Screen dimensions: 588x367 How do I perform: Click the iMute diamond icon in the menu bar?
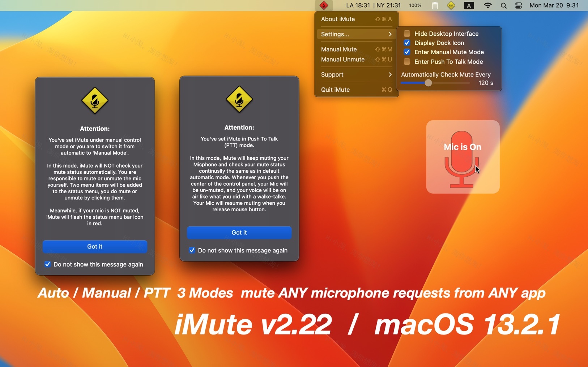pos(323,5)
